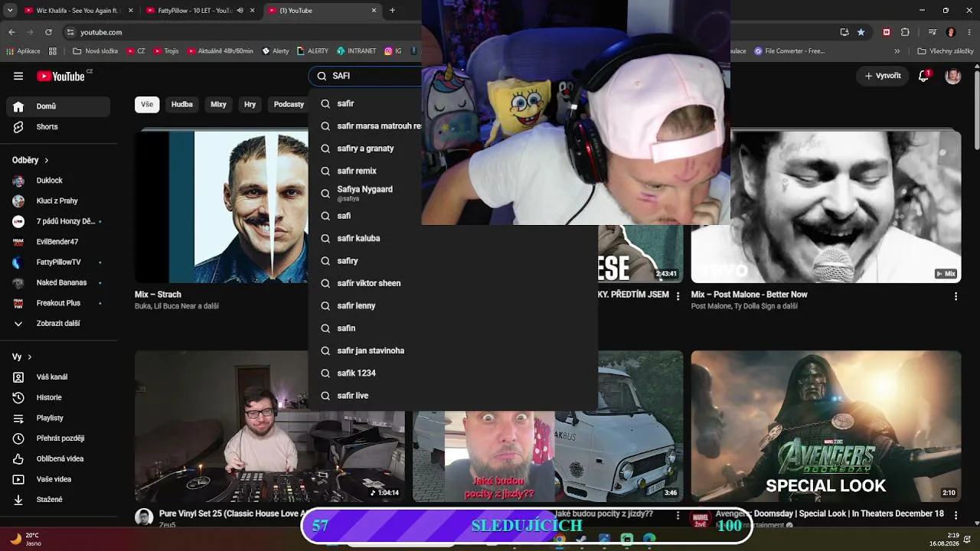Viewport: 980px width, 551px height.
Task: Open Domů in the sidebar
Action: pyautogui.click(x=58, y=106)
